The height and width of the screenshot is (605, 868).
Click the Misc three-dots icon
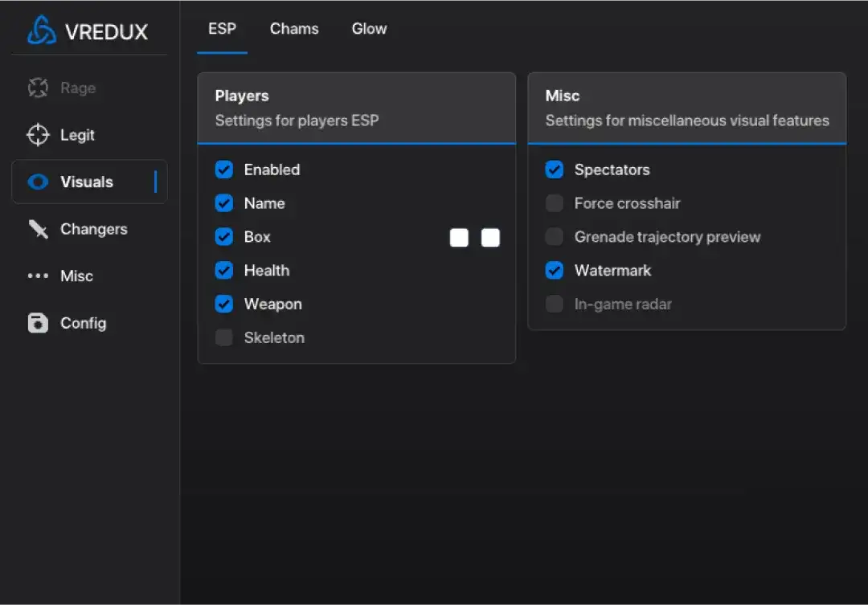coord(38,276)
